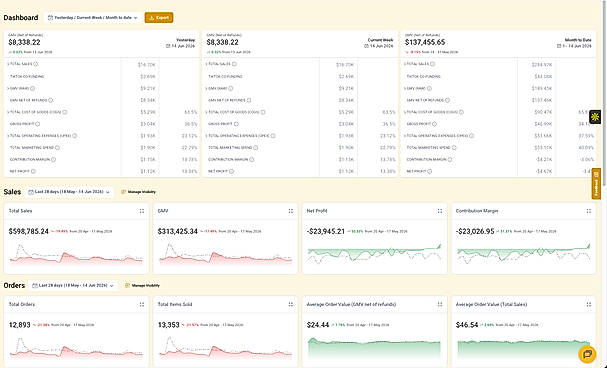This screenshot has height=368, width=607.
Task: Click the $313,425.34 GMV value
Action: click(x=178, y=231)
